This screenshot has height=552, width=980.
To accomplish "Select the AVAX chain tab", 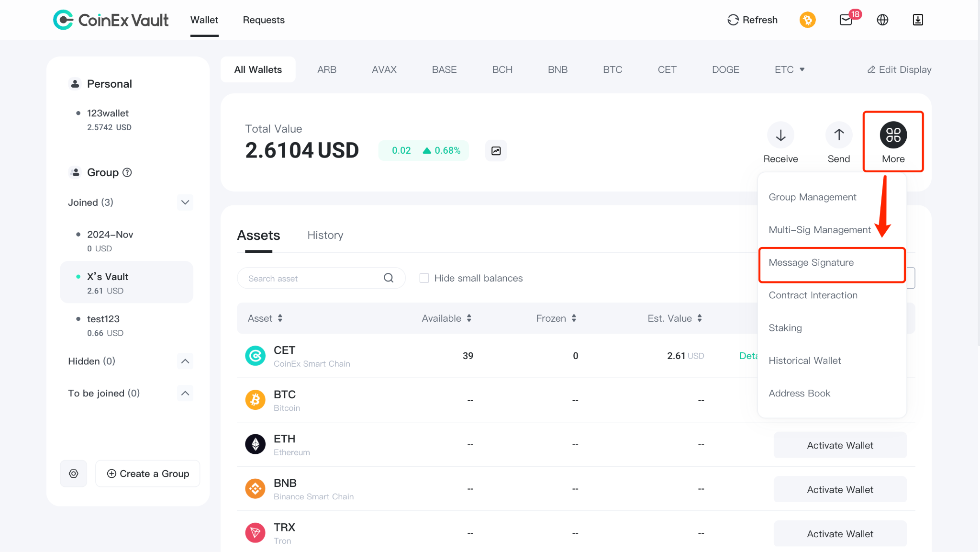I will (384, 69).
